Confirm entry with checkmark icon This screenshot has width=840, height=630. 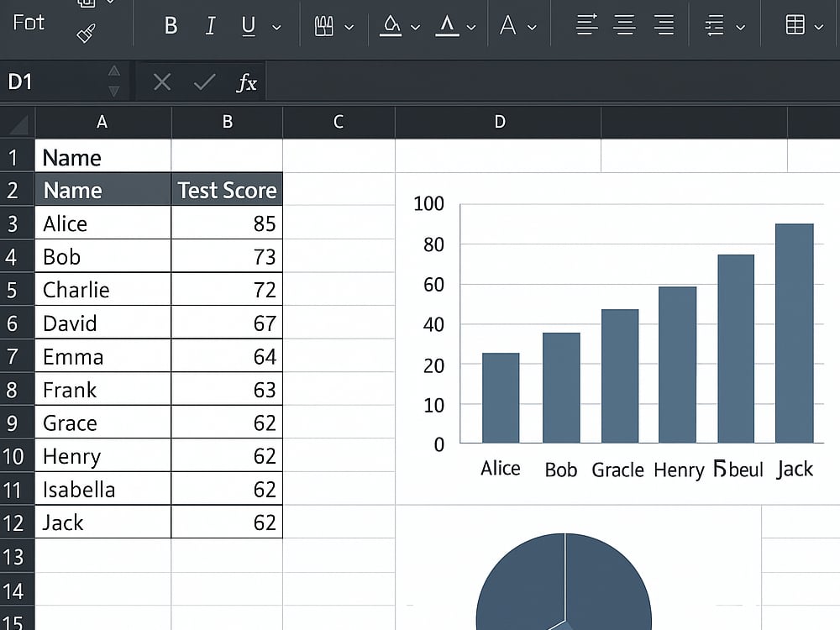tap(204, 82)
